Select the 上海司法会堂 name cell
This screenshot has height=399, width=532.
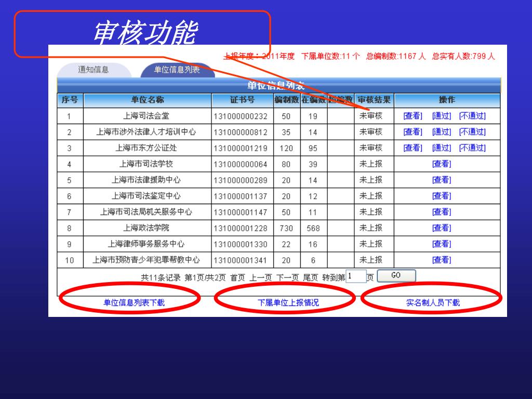click(147, 116)
